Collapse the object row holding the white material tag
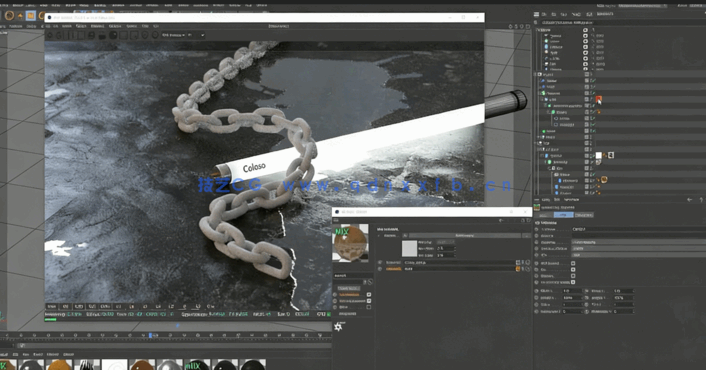 tap(542, 156)
